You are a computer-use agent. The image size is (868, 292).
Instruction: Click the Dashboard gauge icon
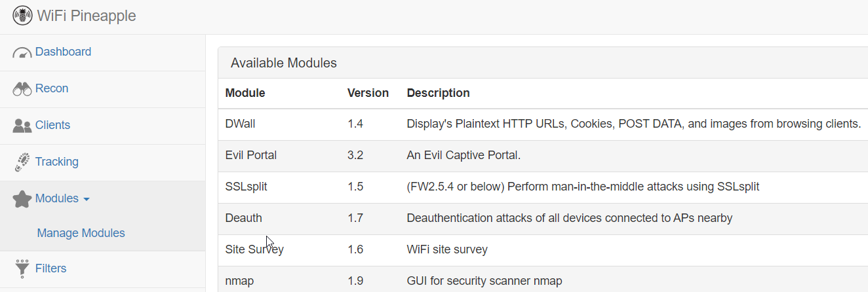(22, 53)
